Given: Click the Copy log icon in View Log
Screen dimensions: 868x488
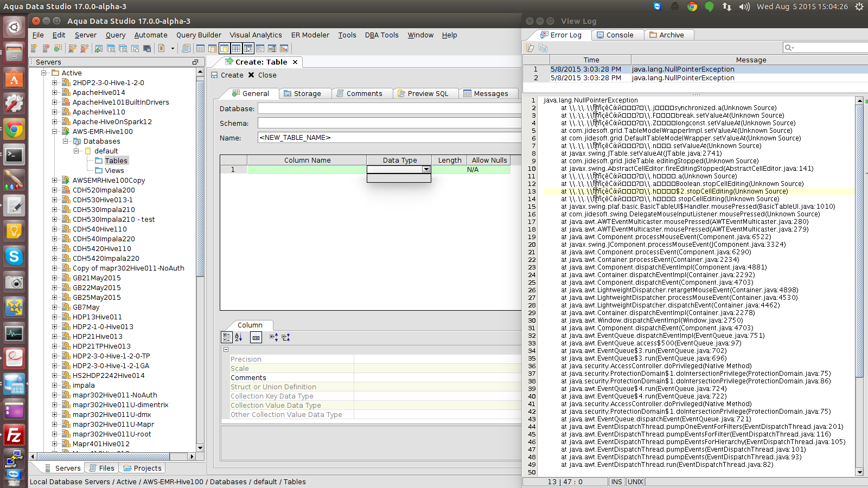Looking at the screenshot, I should [542, 48].
